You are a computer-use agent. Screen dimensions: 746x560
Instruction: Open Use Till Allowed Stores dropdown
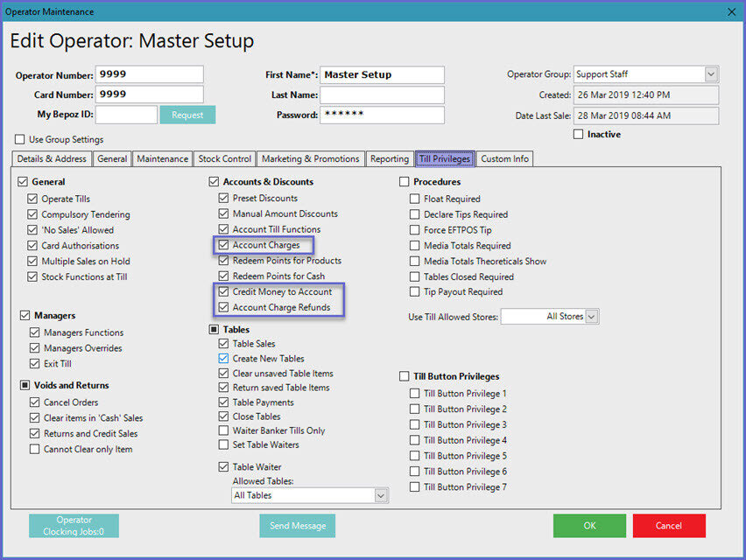click(x=592, y=317)
